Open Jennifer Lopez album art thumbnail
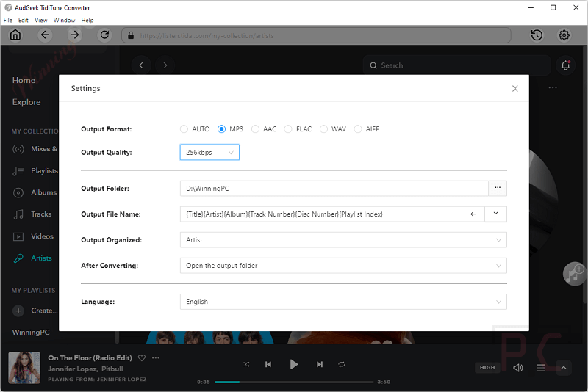The image size is (588, 392). tap(24, 368)
